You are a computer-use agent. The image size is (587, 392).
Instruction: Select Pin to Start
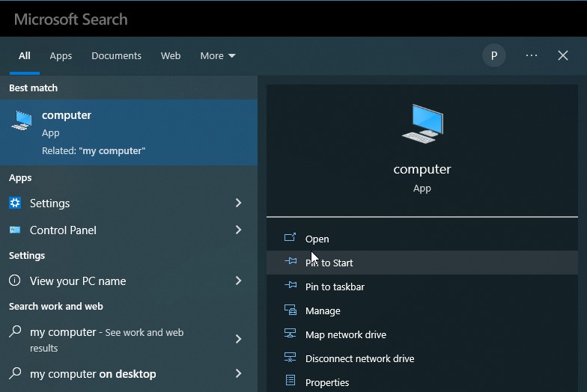(422, 263)
